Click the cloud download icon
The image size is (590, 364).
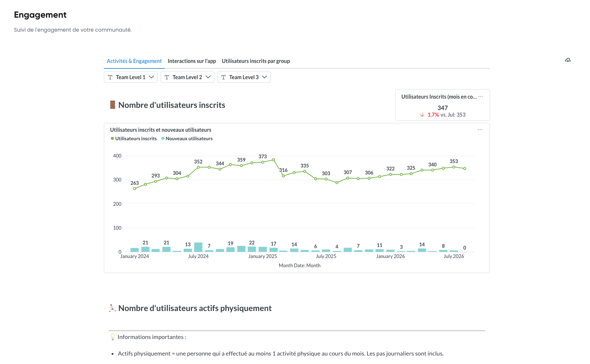pos(568,60)
